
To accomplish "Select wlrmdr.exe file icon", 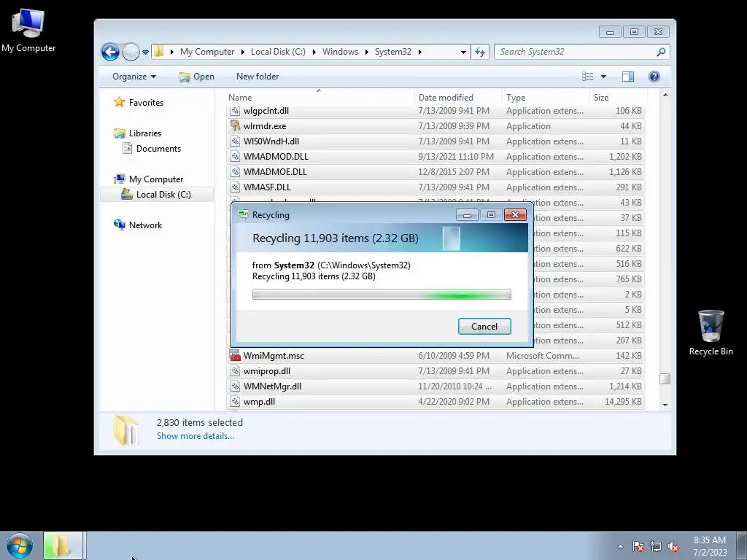I will coord(235,125).
